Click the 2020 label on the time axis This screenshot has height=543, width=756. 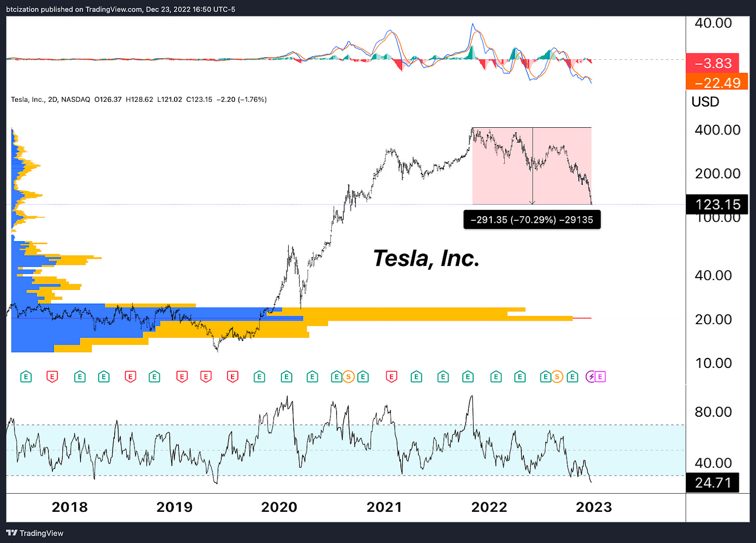click(x=279, y=507)
